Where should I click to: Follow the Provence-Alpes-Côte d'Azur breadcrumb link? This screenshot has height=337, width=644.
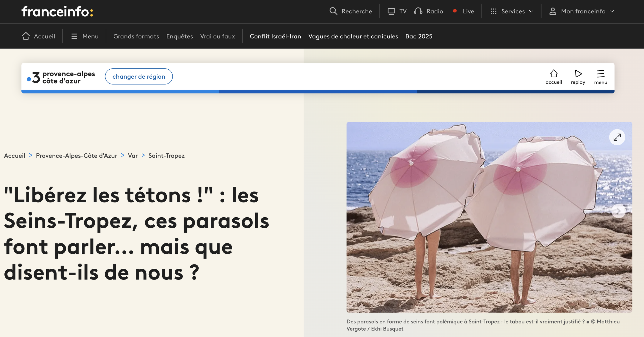[x=77, y=156]
